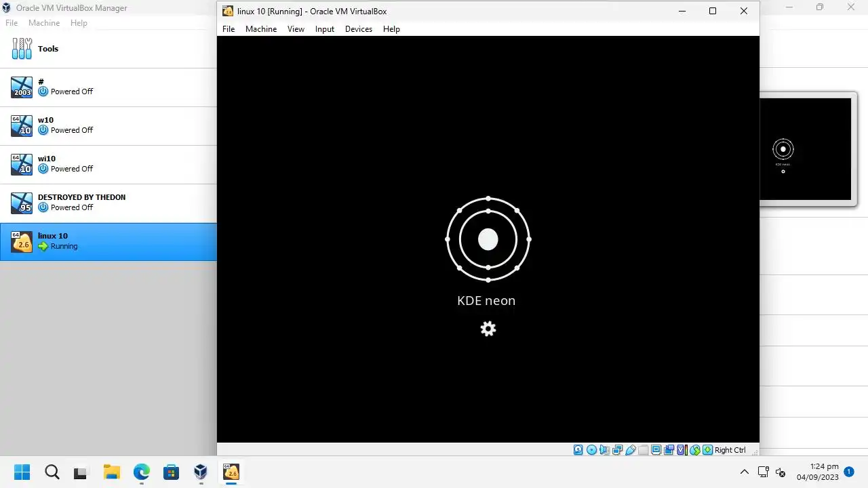This screenshot has height=488, width=868.
Task: Open Machine menu in VirtualBox Manager
Action: 44,23
